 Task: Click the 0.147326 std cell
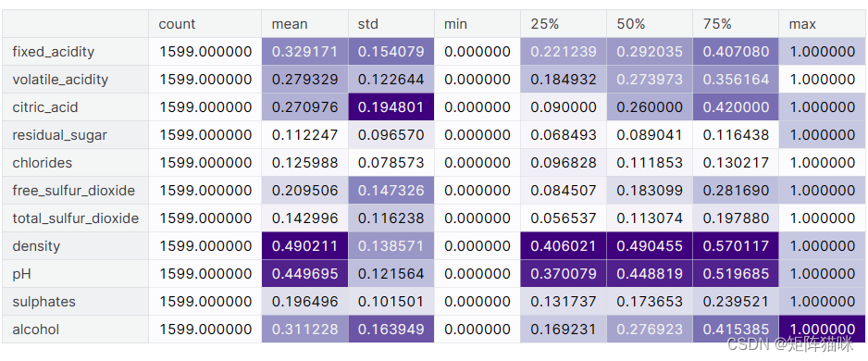[x=391, y=191]
